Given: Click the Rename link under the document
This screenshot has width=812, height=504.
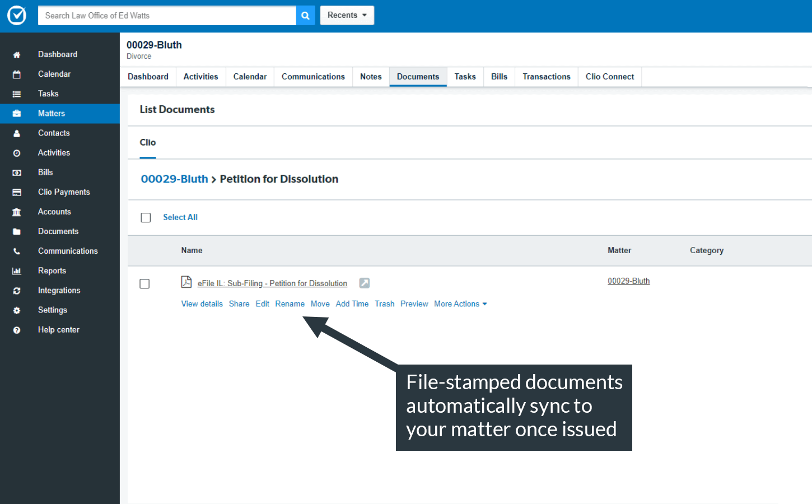Looking at the screenshot, I should (290, 304).
